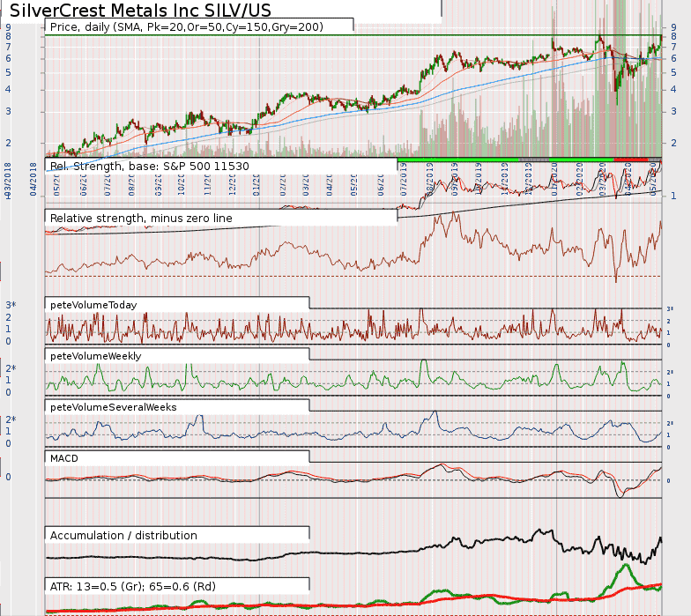Click price value 6 on the right price axis
This screenshot has height=616, width=691.
pos(673,58)
